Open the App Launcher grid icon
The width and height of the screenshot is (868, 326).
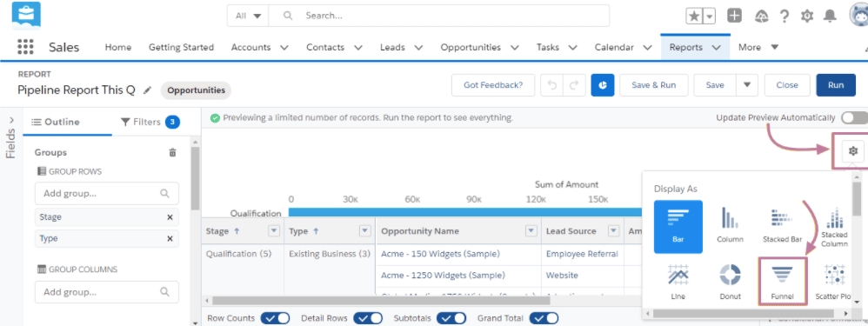coord(25,47)
